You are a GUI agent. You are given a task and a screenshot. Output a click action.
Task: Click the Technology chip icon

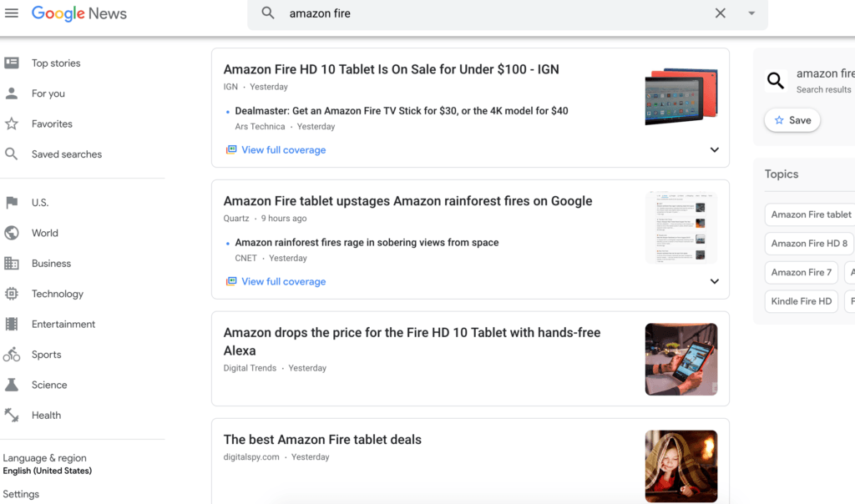pos(12,294)
